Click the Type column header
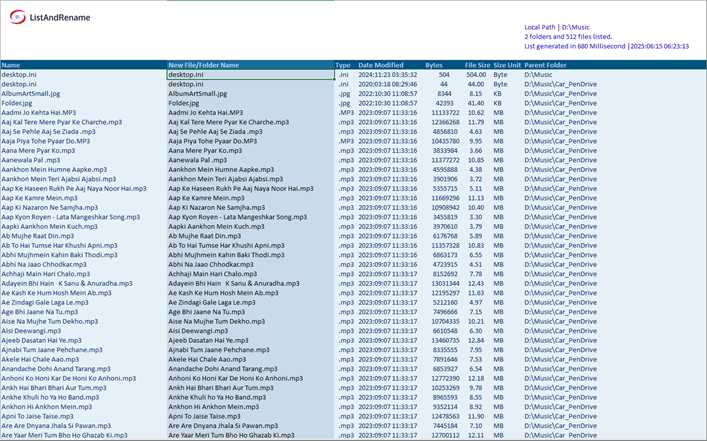Screen dimensions: 707x441 [343, 65]
